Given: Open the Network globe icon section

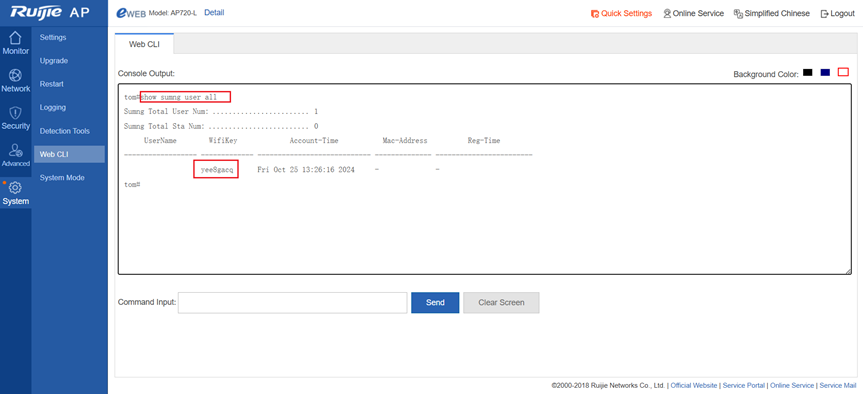Looking at the screenshot, I should [x=15, y=80].
